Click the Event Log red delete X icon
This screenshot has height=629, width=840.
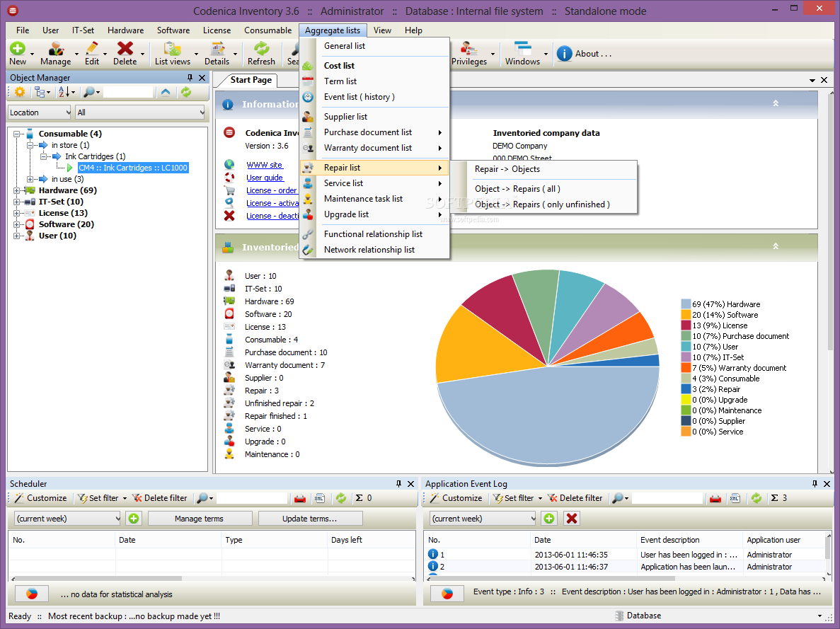point(572,518)
